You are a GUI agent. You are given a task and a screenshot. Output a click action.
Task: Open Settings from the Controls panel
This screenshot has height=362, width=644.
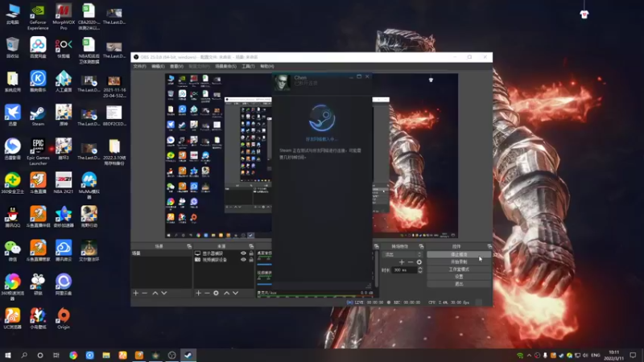(459, 277)
